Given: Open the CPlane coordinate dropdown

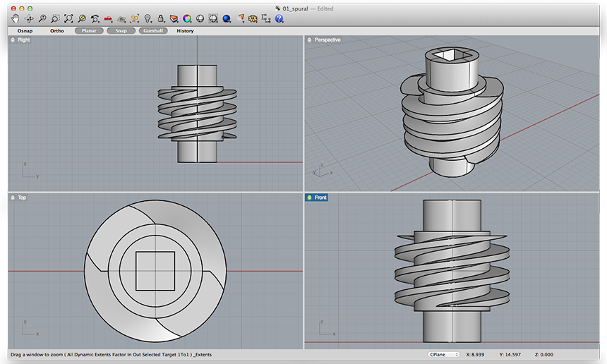Looking at the screenshot, I should tap(443, 354).
